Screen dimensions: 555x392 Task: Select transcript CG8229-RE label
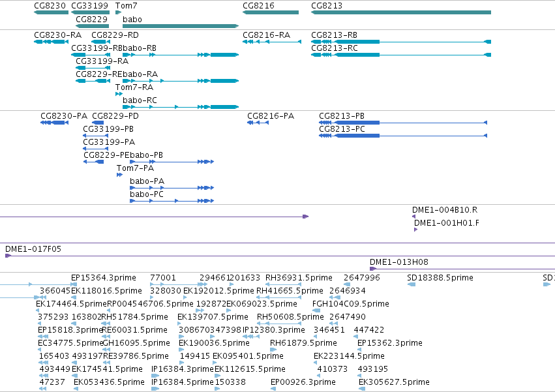(99, 74)
